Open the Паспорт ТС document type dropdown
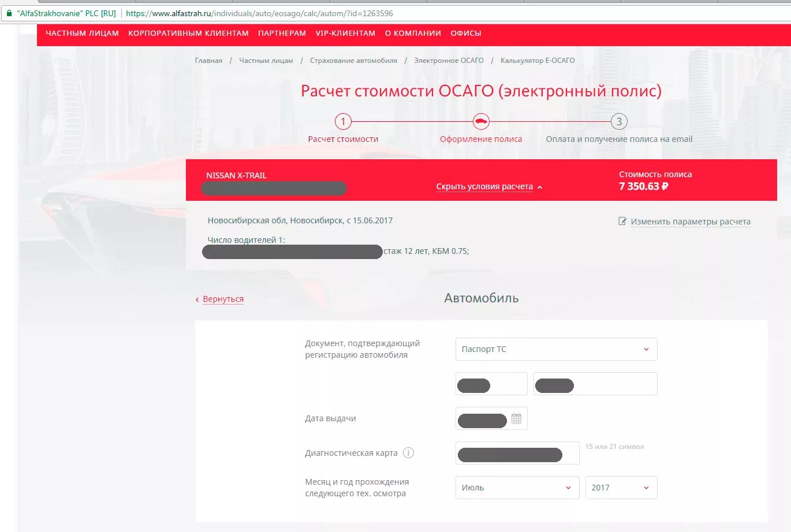 point(556,349)
